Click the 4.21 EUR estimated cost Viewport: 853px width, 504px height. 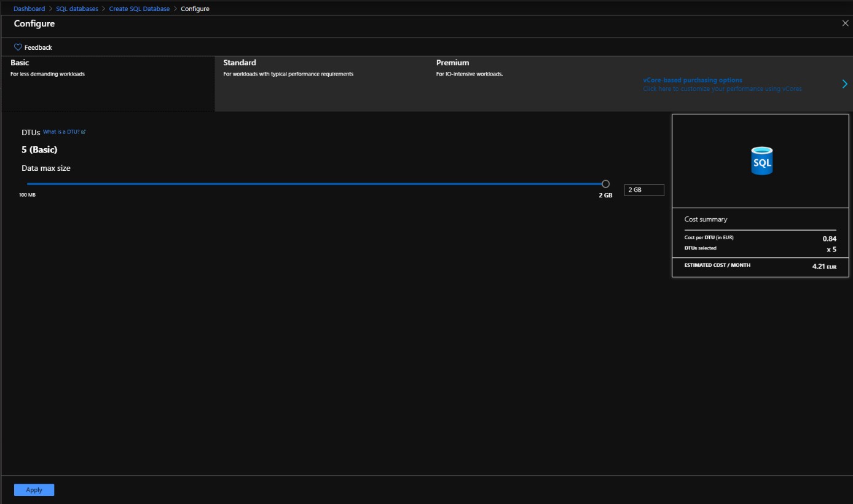coord(824,267)
